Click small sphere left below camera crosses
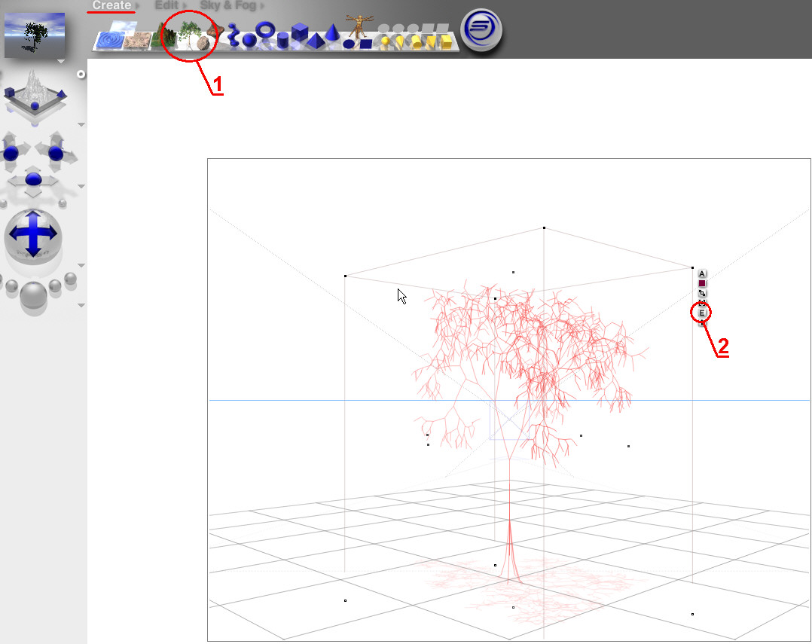The image size is (812, 644). pyautogui.click(x=3, y=203)
